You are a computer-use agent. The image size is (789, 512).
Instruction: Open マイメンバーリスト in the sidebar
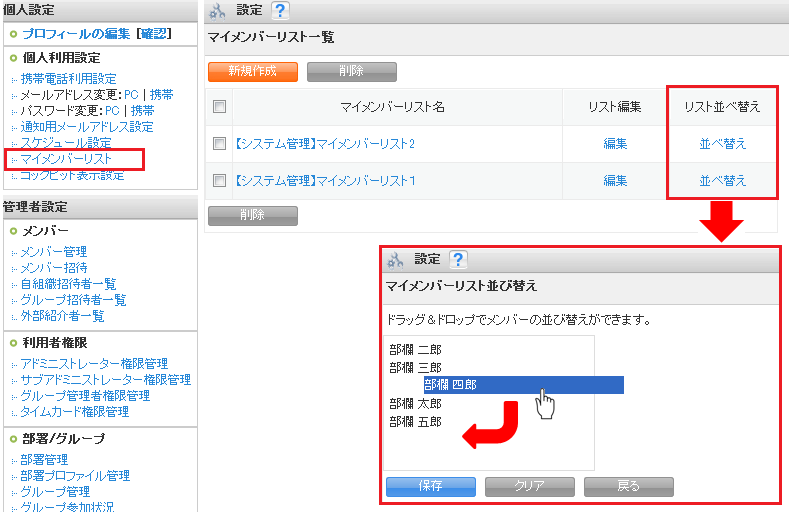tap(66, 159)
